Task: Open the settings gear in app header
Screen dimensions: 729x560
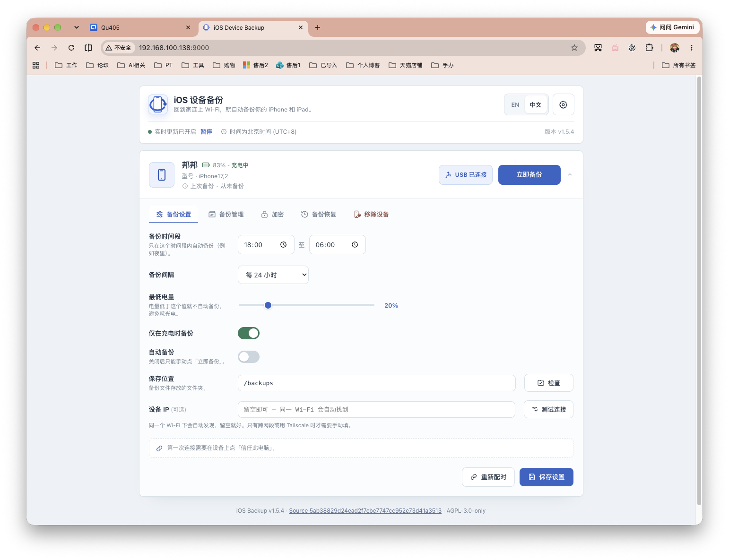Action: tap(563, 104)
